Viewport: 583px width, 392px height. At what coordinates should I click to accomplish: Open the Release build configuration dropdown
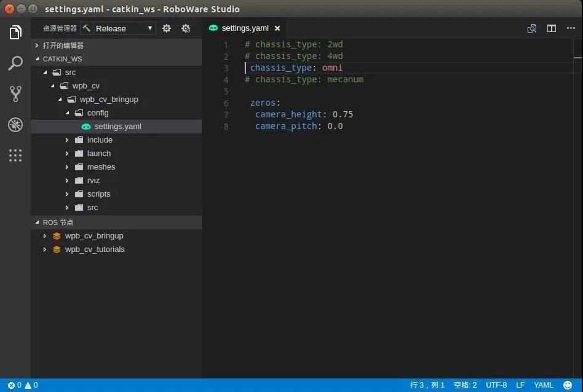coord(123,28)
